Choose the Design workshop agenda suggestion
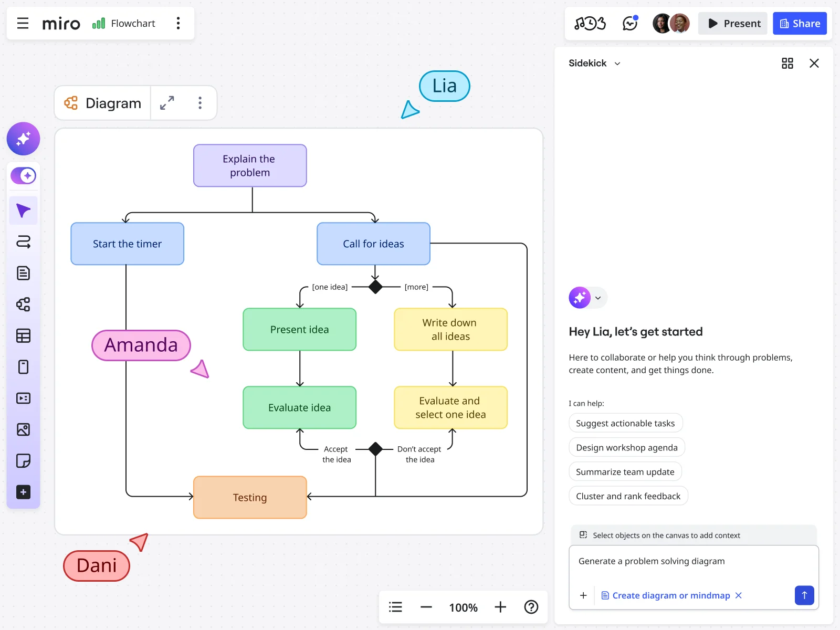Image resolution: width=840 pixels, height=630 pixels. point(626,447)
